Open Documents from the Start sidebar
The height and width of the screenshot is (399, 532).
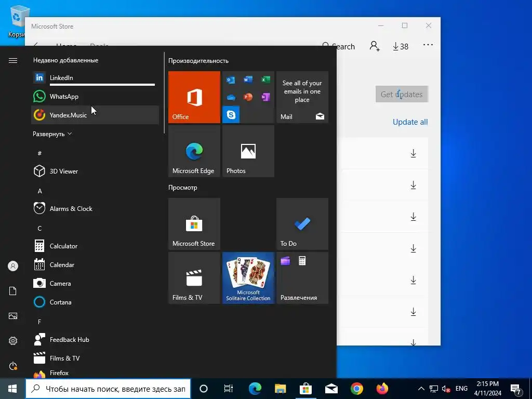point(13,291)
